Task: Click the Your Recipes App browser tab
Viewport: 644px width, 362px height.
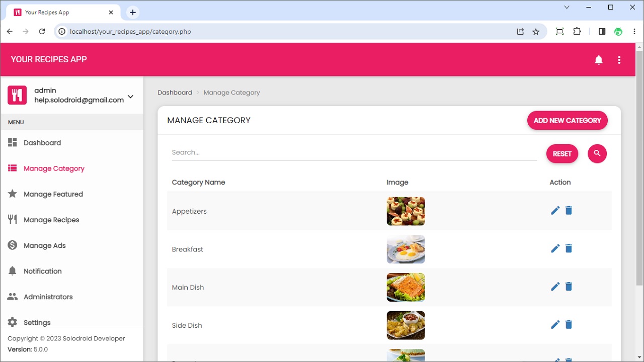Action: click(x=63, y=13)
